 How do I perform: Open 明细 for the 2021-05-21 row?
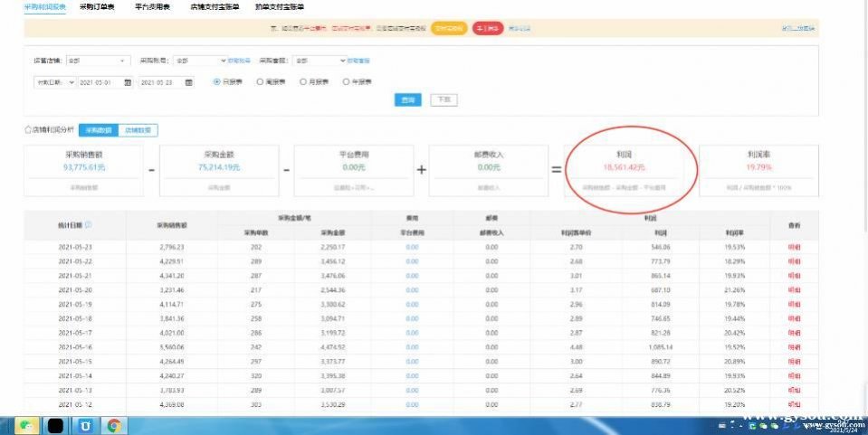[x=794, y=276]
